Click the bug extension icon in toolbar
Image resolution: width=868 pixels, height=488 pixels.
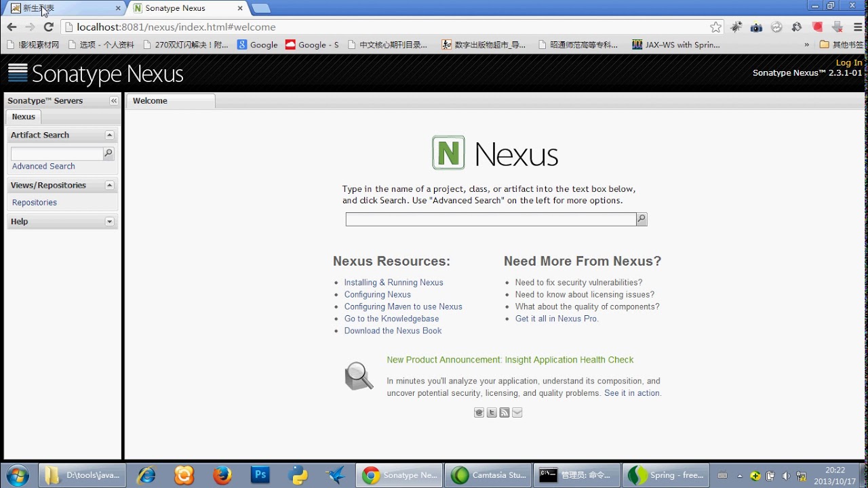tap(736, 27)
